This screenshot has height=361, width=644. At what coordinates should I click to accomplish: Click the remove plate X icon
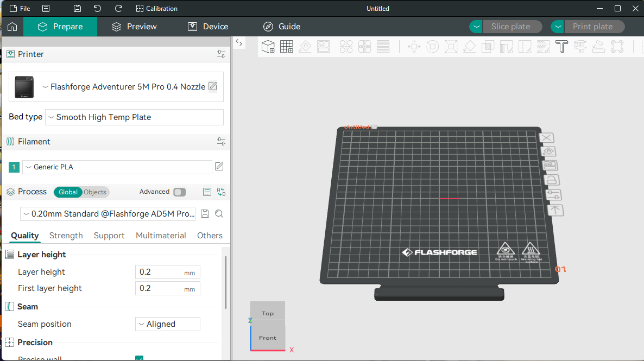(x=547, y=138)
